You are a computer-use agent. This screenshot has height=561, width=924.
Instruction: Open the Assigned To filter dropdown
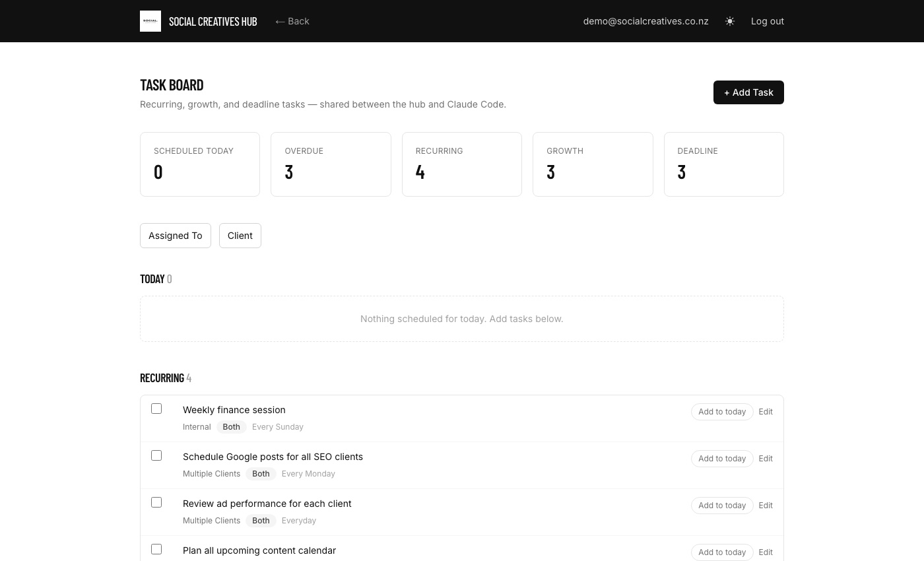pyautogui.click(x=176, y=236)
